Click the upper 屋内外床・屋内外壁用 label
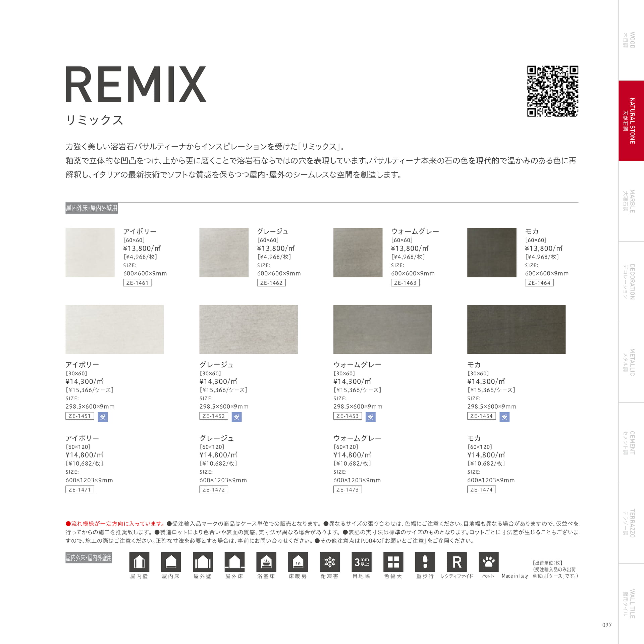The height and width of the screenshot is (644, 644). [92, 208]
